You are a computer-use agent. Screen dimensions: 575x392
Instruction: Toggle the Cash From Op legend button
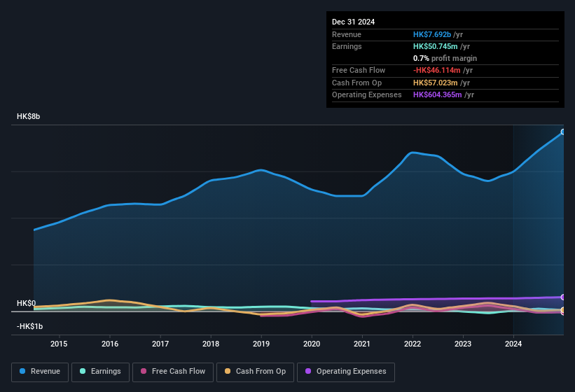tap(255, 372)
